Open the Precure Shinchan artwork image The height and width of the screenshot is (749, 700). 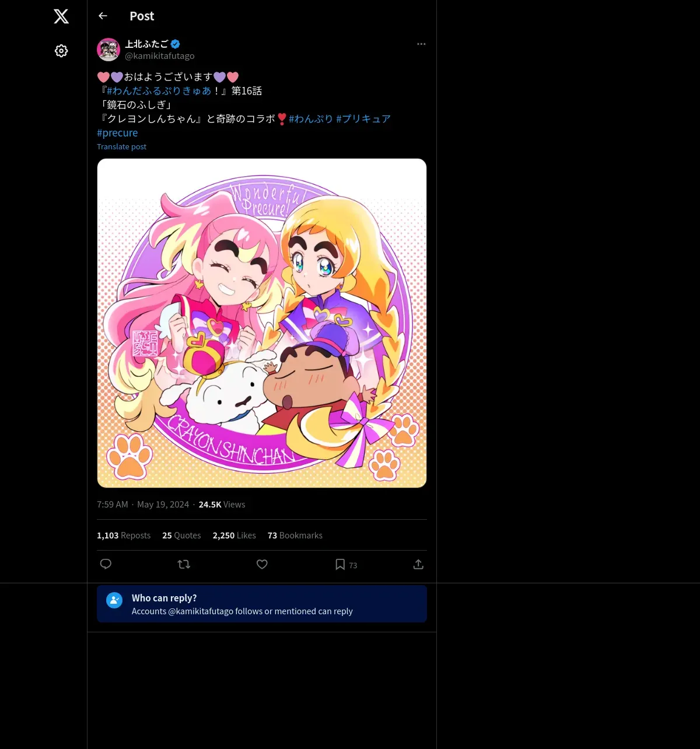(262, 323)
